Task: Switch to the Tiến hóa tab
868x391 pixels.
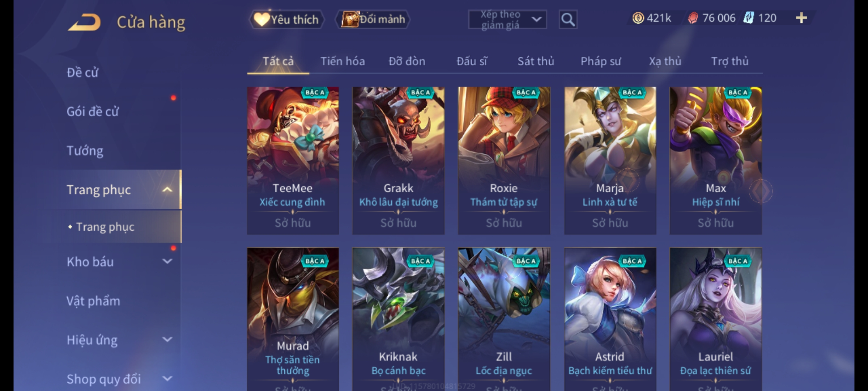Action: pos(342,61)
